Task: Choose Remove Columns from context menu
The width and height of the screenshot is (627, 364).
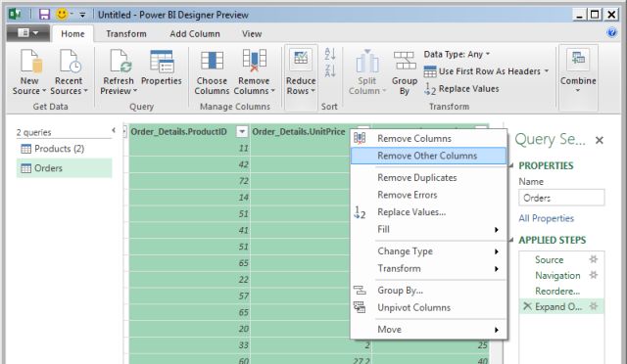Action: point(429,139)
